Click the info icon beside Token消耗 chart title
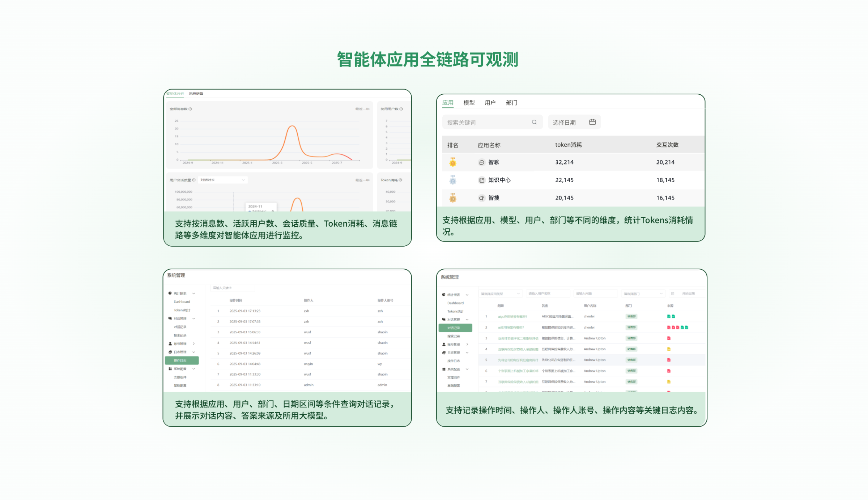Screen dimensions: 868x500 400,180
